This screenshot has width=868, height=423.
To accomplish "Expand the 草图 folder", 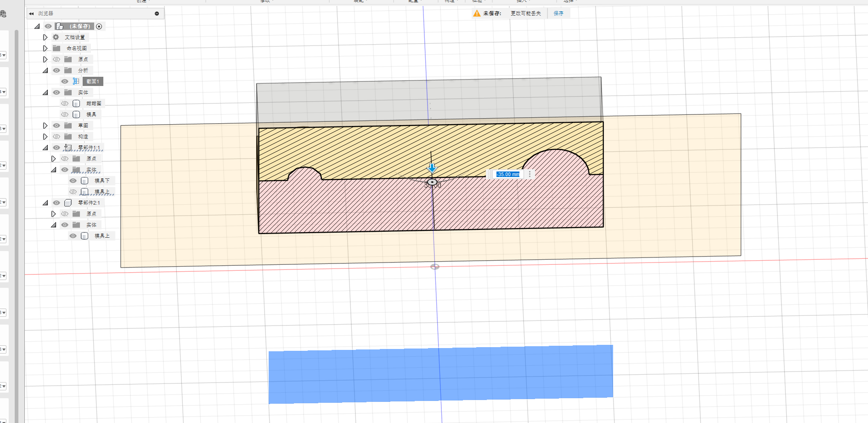I will point(45,126).
